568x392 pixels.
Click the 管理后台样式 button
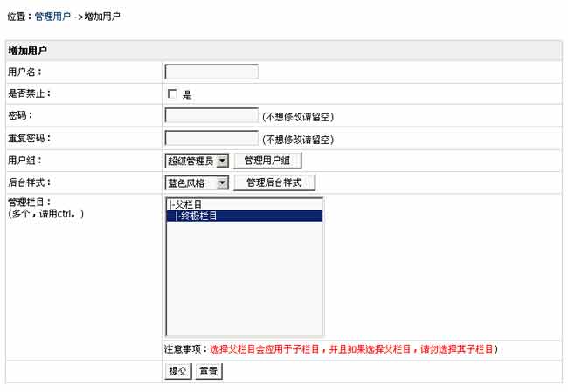pos(274,182)
